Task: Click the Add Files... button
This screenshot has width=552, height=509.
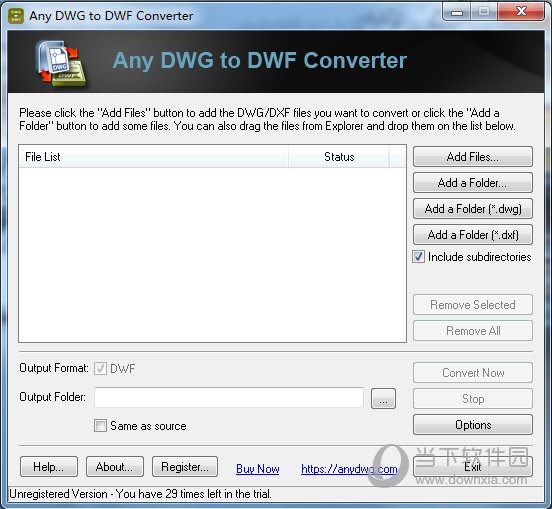Action: point(472,157)
